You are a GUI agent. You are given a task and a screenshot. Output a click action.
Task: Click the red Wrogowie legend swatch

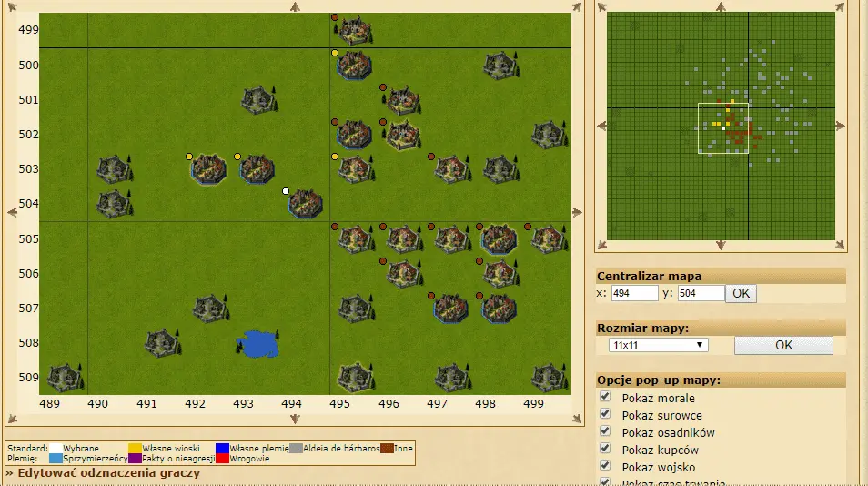point(222,459)
